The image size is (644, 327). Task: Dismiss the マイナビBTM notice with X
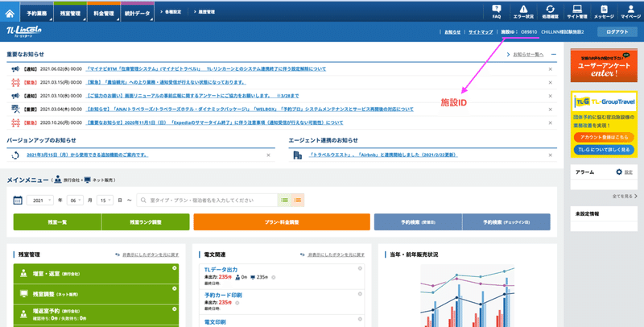coord(550,70)
